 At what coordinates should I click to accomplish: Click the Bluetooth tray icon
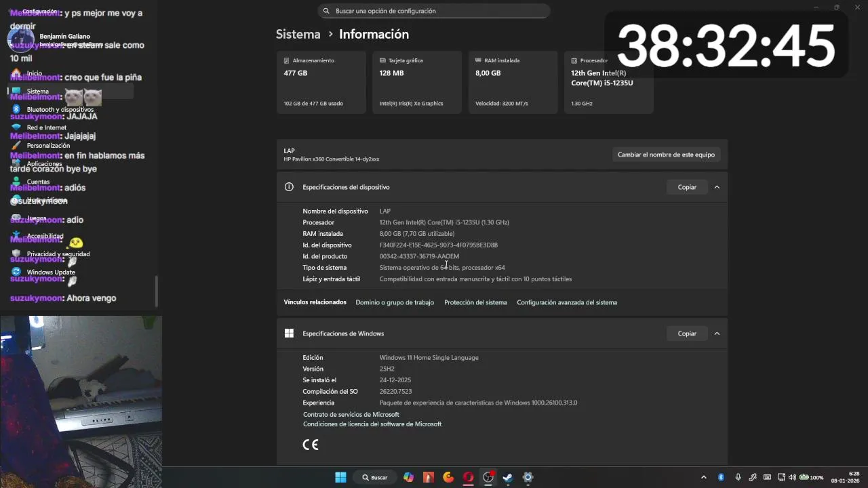tap(721, 477)
